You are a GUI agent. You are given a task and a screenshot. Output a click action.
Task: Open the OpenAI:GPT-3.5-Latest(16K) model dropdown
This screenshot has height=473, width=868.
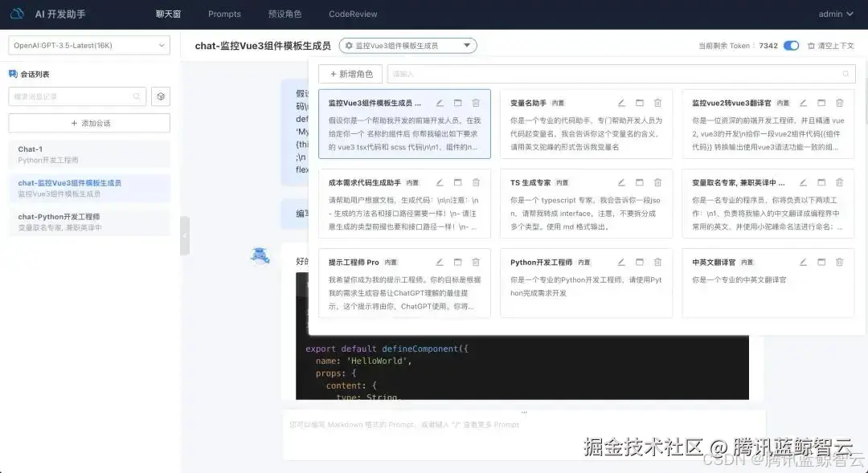click(x=88, y=46)
